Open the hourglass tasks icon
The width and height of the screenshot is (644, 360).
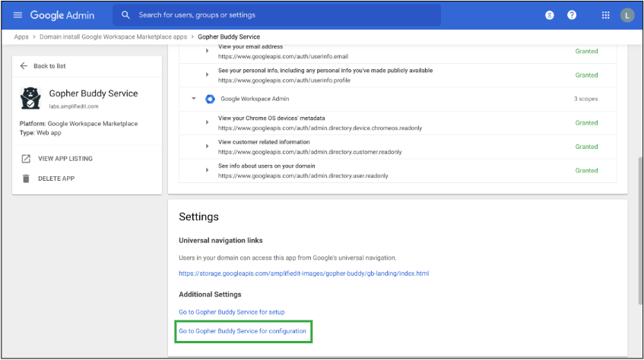pos(549,15)
